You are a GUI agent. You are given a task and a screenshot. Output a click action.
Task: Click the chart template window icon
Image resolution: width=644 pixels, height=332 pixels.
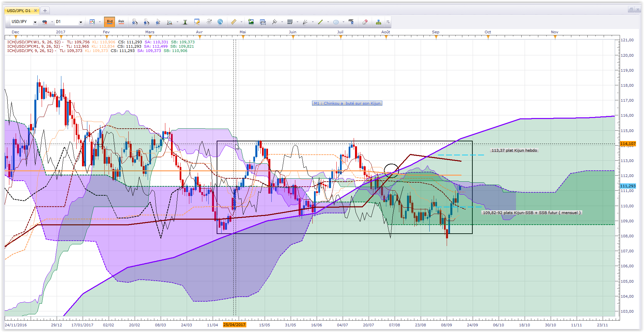pos(263,22)
